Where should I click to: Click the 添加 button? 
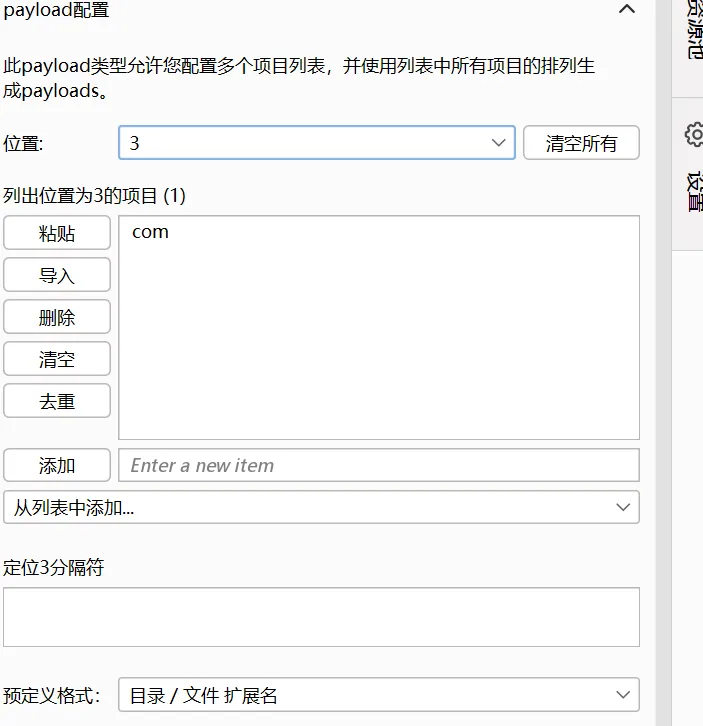coord(57,465)
